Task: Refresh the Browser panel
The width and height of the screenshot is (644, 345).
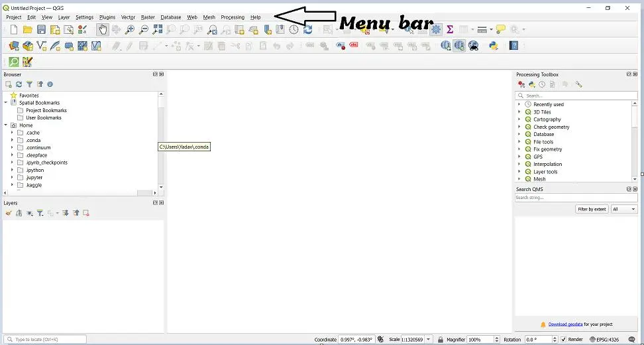Action: point(19,84)
